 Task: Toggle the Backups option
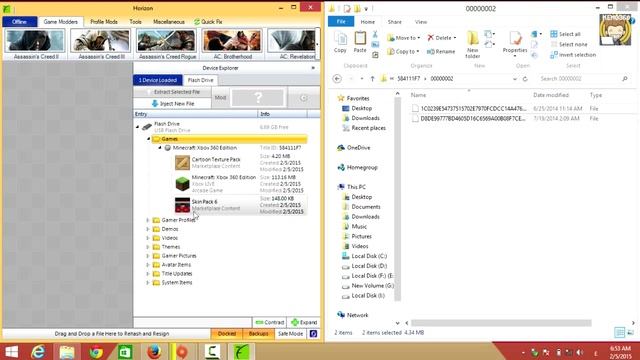pyautogui.click(x=258, y=334)
